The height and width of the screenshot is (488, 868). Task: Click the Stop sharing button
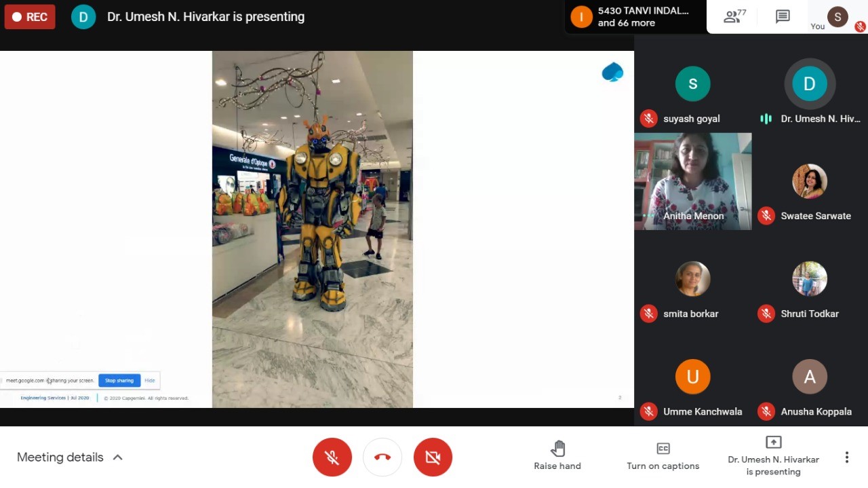(x=119, y=380)
